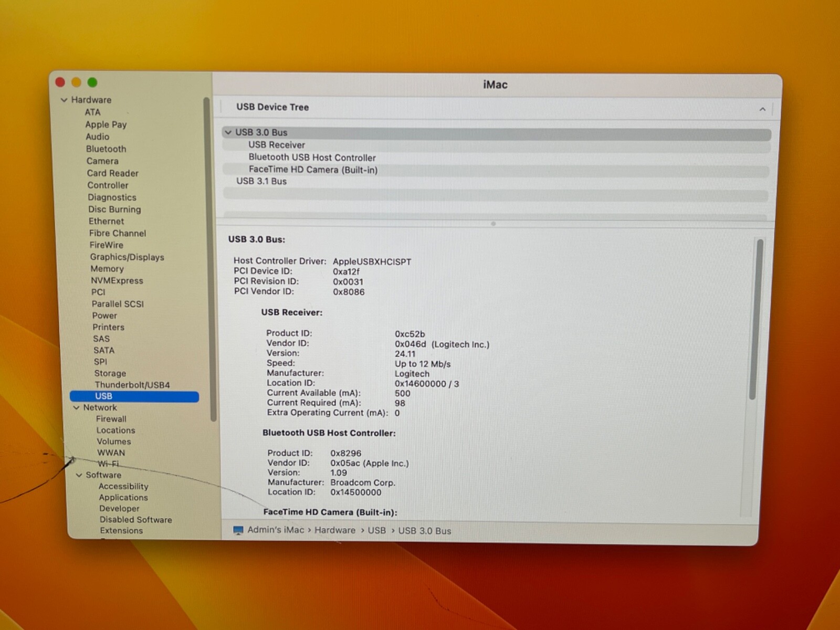Open the Firewall network section
The image size is (840, 630).
click(x=111, y=419)
